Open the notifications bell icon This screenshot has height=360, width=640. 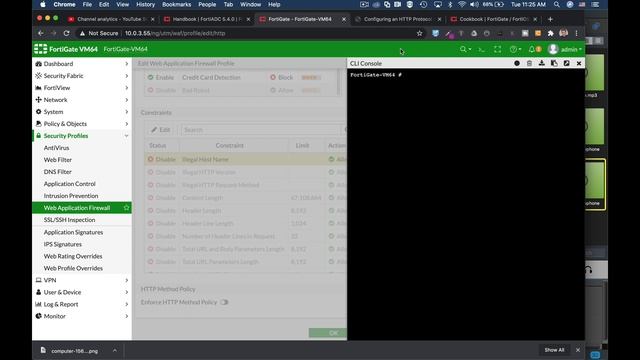(x=532, y=49)
